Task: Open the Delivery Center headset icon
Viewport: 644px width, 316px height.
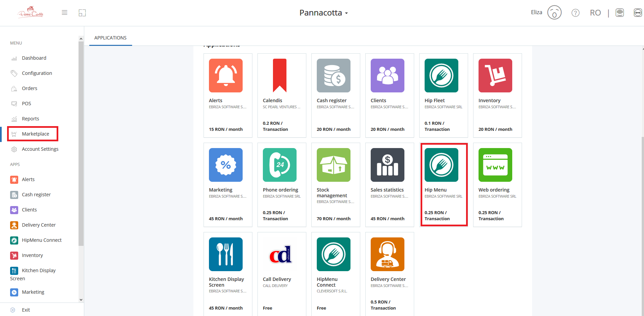Action: (388, 254)
